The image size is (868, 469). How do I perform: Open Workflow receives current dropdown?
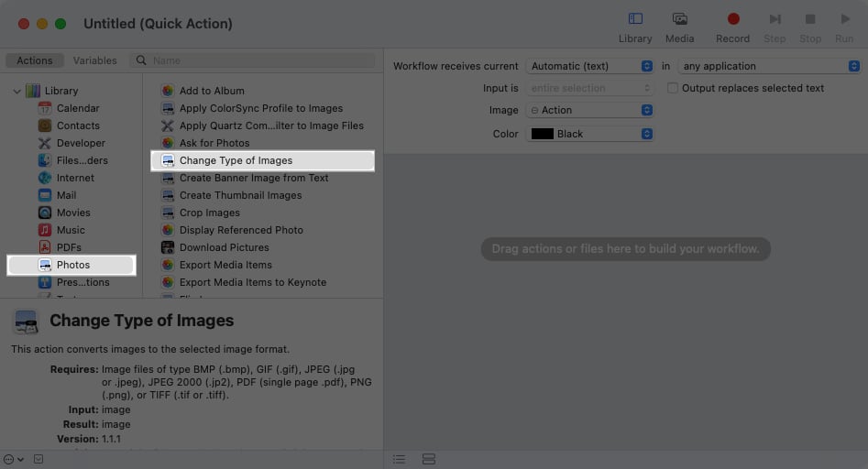point(589,66)
